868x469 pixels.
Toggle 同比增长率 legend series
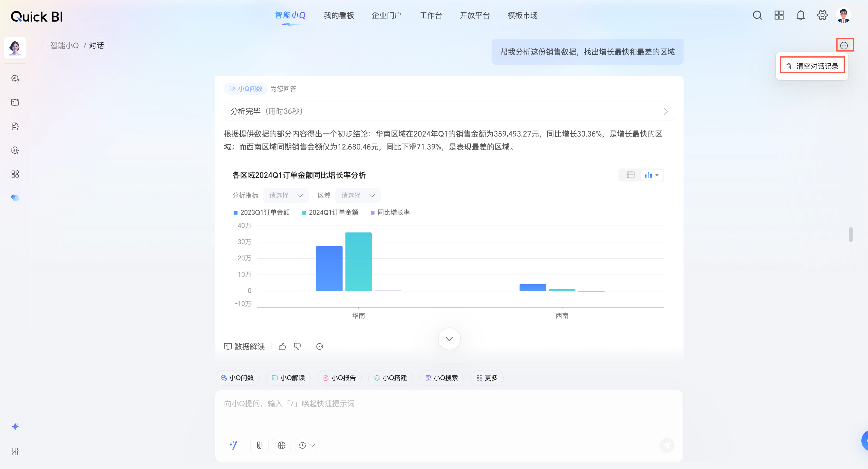(390, 212)
